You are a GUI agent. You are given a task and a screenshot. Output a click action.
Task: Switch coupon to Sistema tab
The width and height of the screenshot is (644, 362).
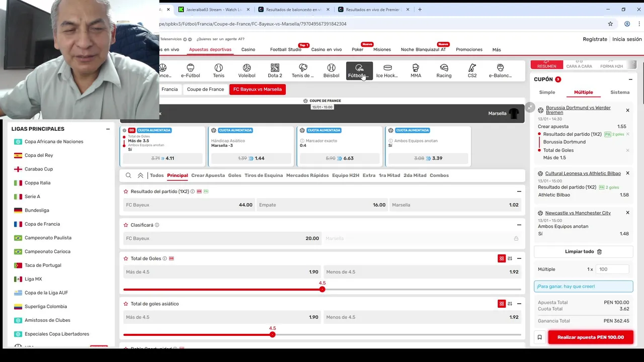pos(620,93)
